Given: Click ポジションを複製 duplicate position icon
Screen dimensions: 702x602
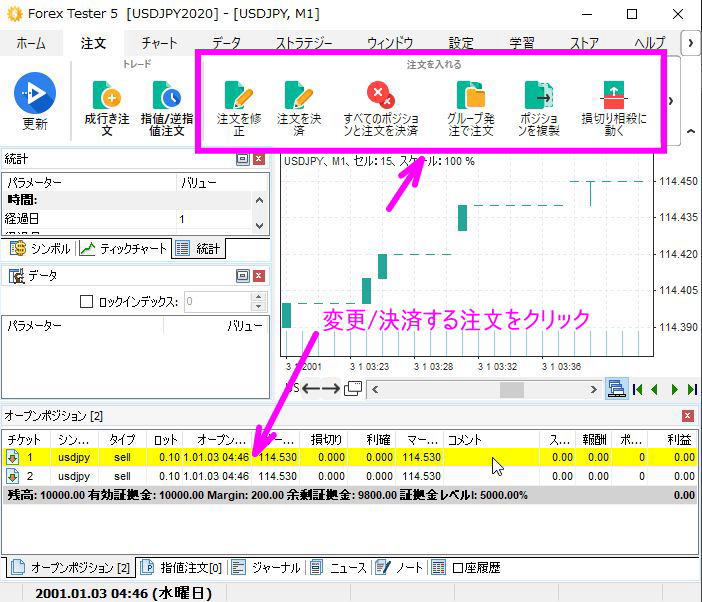Looking at the screenshot, I should tap(539, 95).
